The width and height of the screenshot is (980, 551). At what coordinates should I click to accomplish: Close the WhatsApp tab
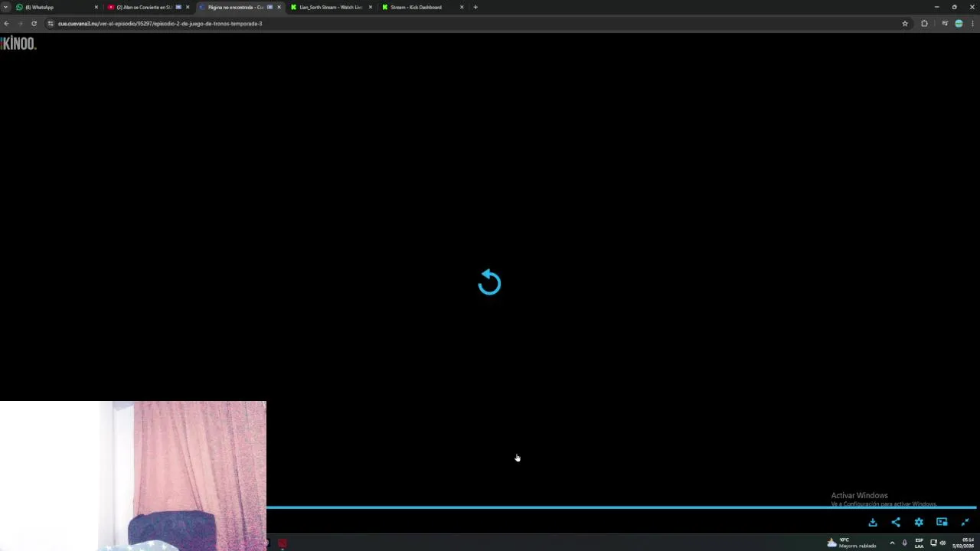[96, 7]
